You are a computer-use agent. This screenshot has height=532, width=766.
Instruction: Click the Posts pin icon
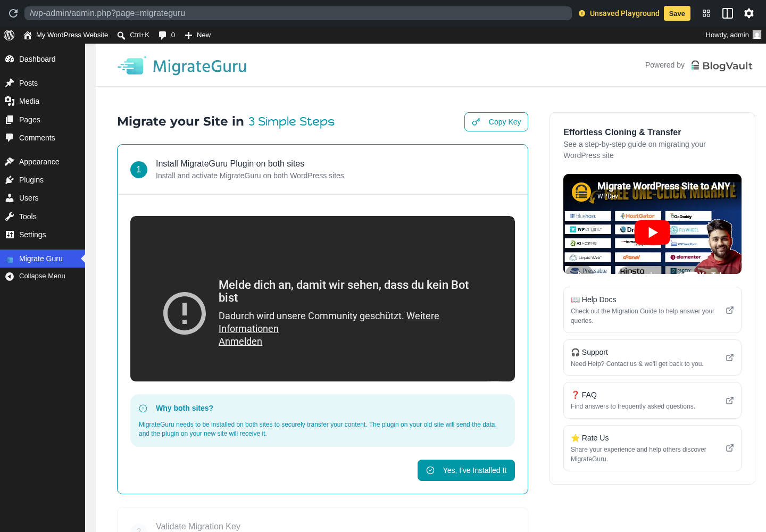[x=10, y=83]
